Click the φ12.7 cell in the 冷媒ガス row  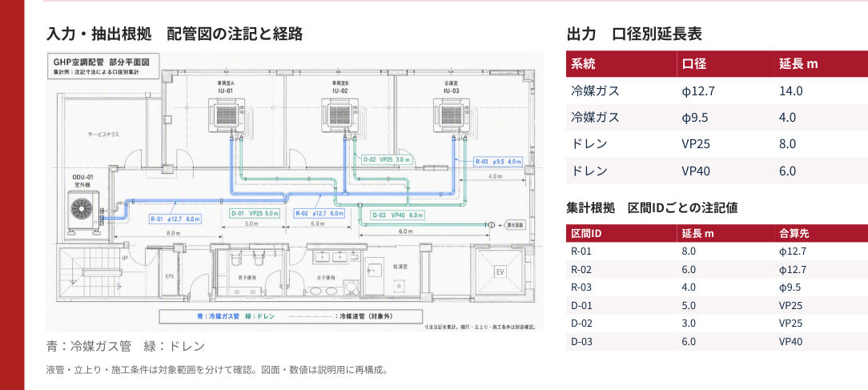pyautogui.click(x=698, y=90)
